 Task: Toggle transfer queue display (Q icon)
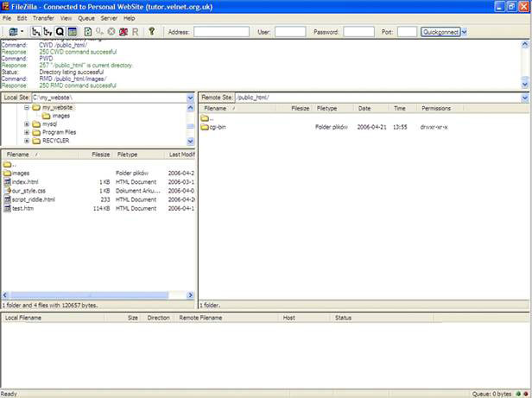tap(60, 32)
